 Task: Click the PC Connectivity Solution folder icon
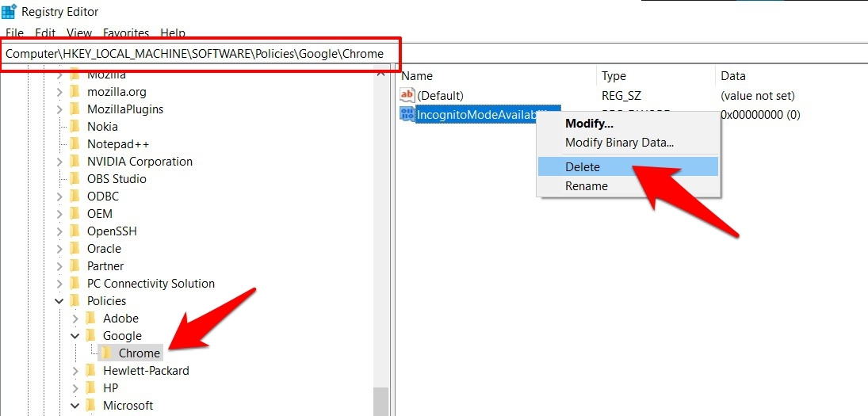point(75,283)
